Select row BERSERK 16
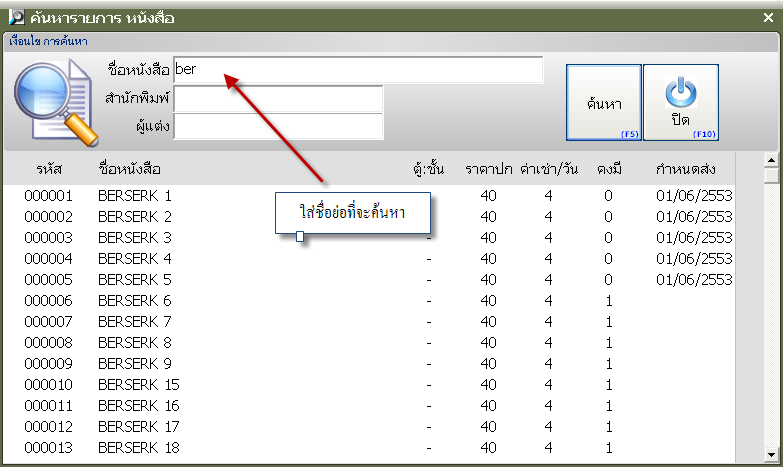 point(369,406)
